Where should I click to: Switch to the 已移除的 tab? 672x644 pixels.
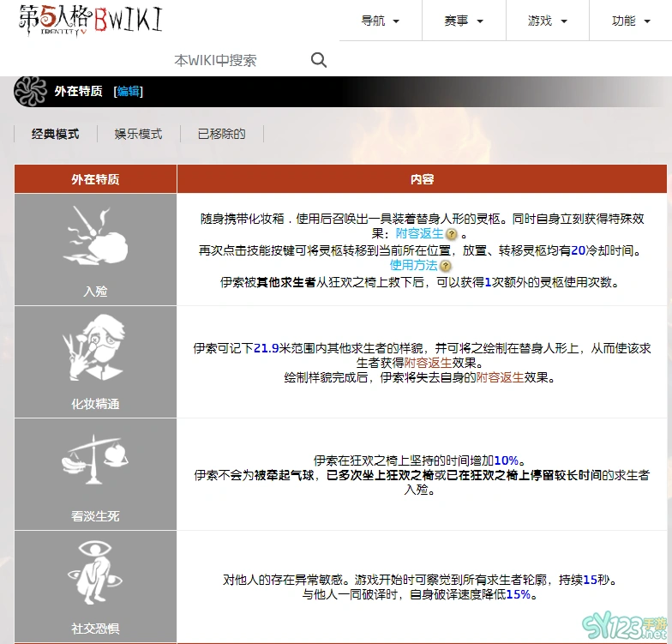[x=221, y=134]
